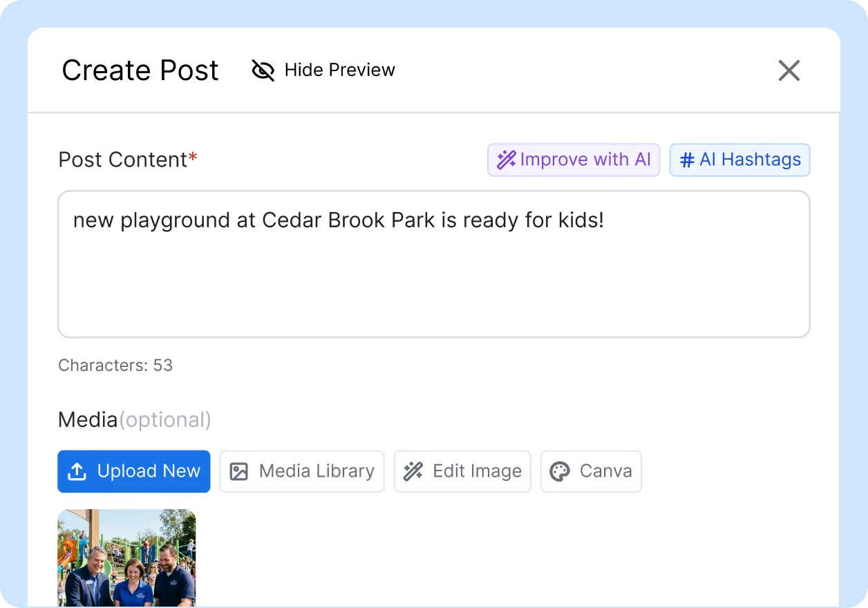Click the upload arrow icon in Upload New
Screen dimensions: 868x608
tap(77, 472)
